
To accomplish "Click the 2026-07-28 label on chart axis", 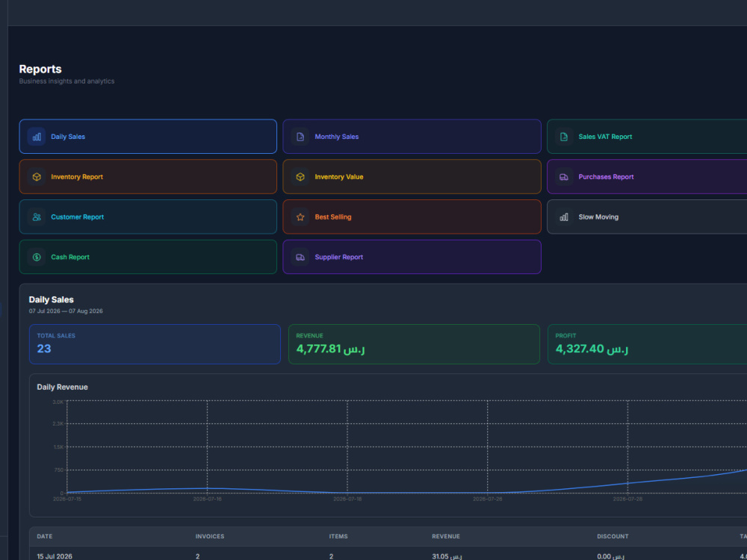I will click(627, 499).
